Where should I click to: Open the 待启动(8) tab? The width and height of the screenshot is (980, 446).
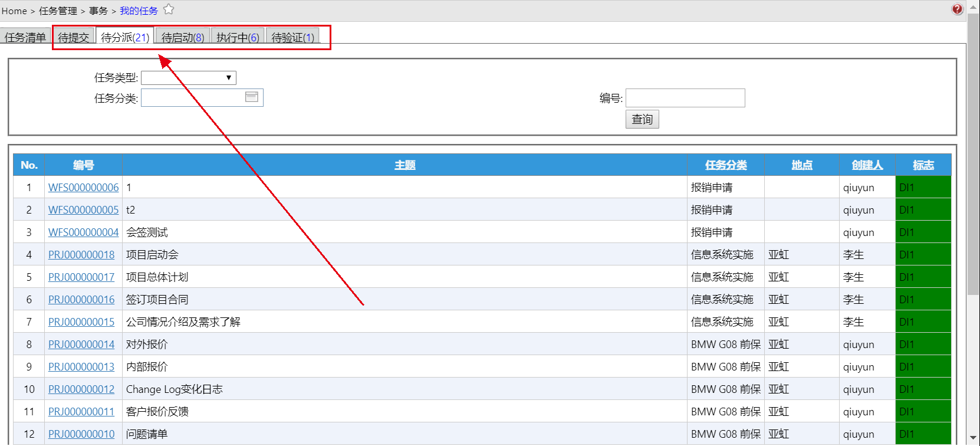coord(183,37)
